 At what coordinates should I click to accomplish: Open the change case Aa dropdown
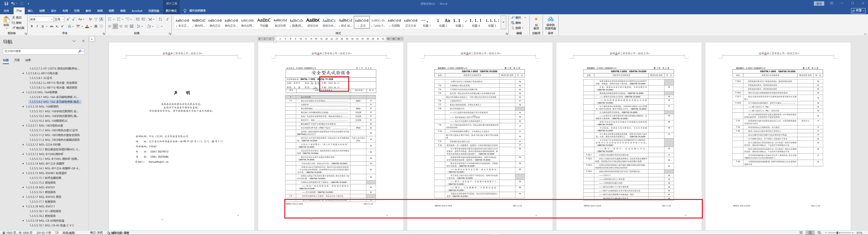click(81, 19)
